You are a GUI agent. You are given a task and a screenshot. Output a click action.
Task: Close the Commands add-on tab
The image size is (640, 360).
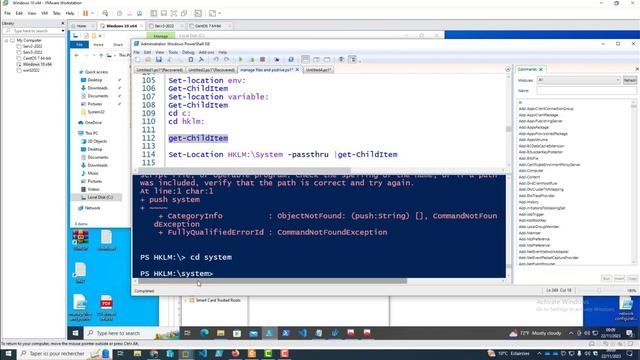point(541,69)
